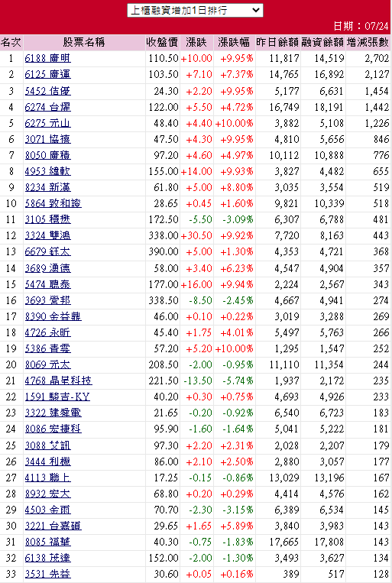Select the 5452 stock link

(x=47, y=91)
